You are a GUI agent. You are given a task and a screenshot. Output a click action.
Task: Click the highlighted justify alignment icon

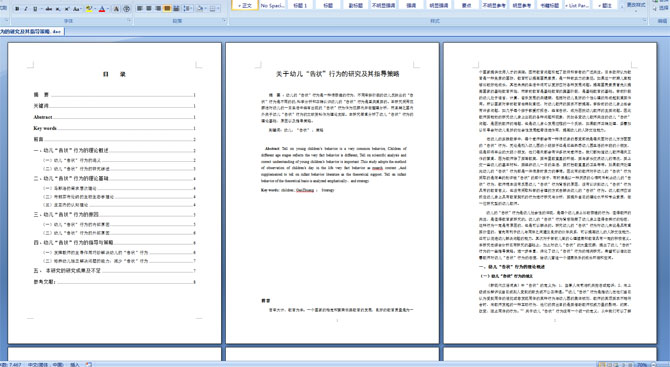(167, 9)
